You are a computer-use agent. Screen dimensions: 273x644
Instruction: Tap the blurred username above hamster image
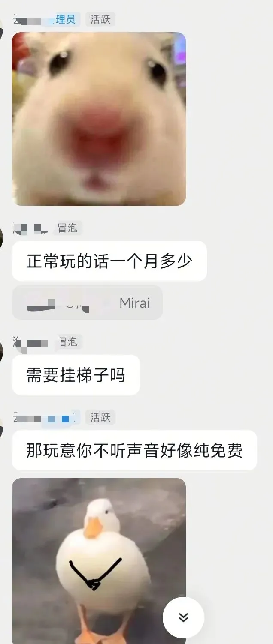tap(31, 20)
